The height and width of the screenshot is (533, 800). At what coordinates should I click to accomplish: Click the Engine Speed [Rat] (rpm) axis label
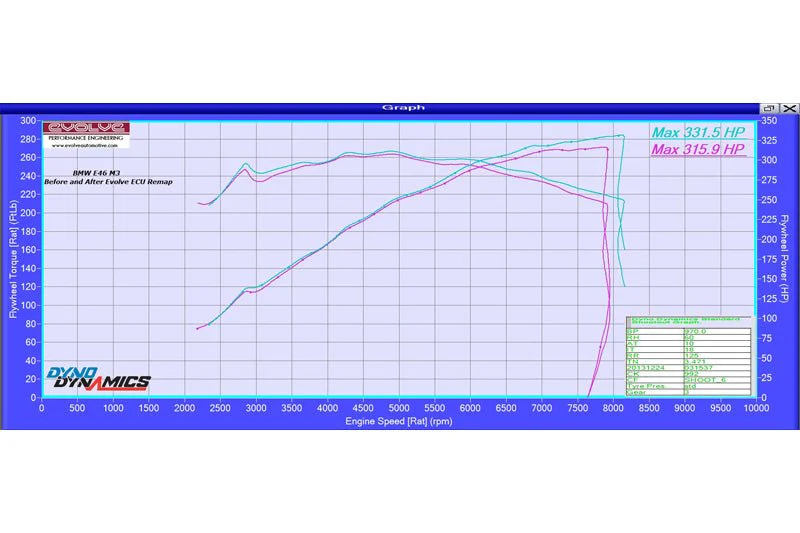(398, 421)
